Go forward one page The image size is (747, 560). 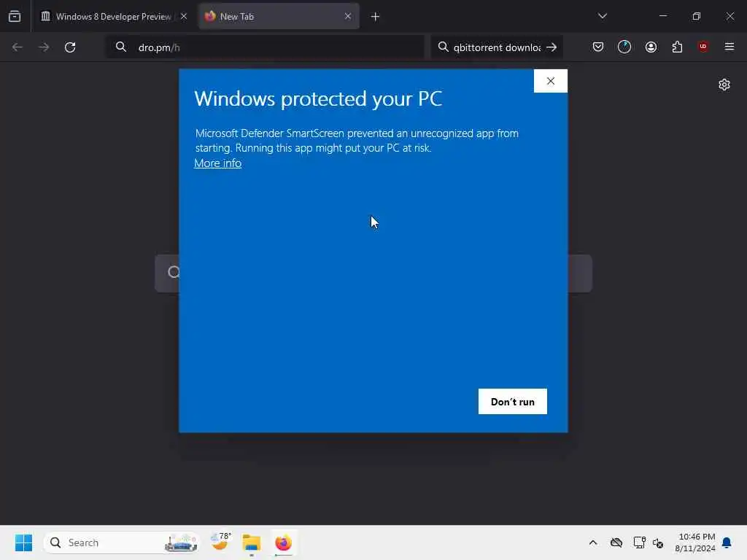coord(44,47)
